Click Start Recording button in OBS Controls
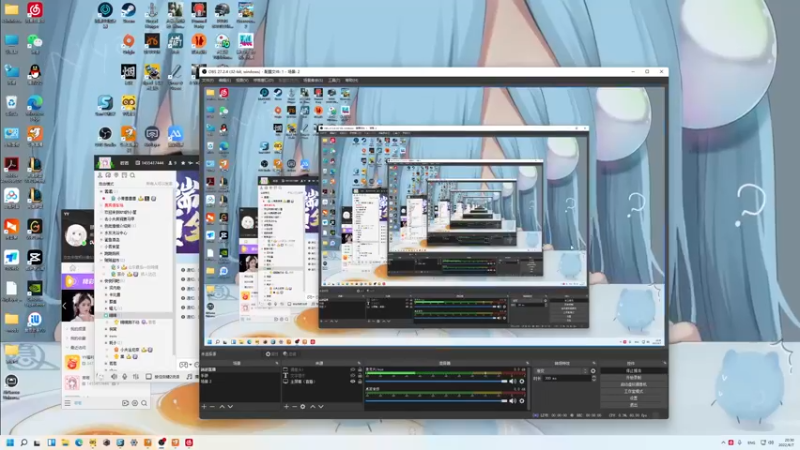Viewport: 800px width, 450px height. 633,378
